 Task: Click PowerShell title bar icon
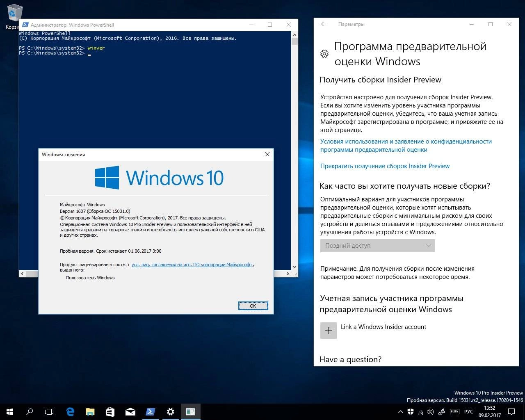(25, 25)
